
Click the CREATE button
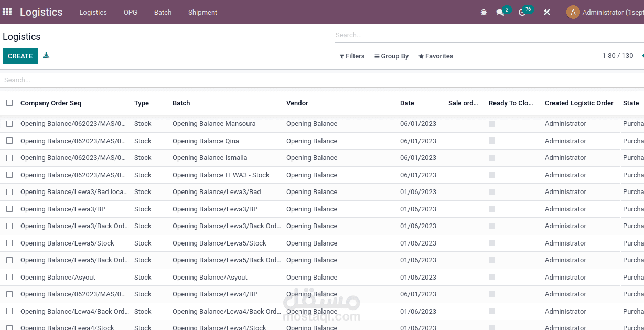click(x=20, y=56)
